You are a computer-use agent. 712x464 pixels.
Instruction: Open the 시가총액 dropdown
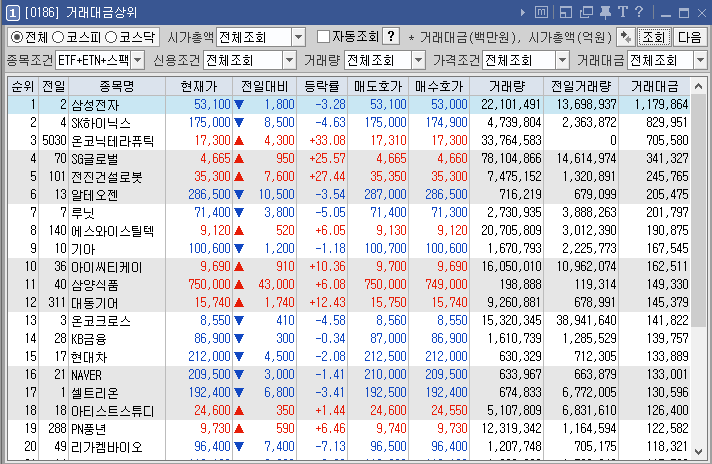pyautogui.click(x=298, y=37)
